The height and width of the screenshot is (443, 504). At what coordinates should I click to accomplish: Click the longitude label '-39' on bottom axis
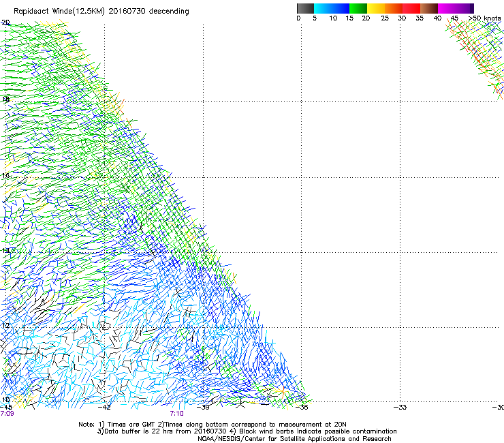pyautogui.click(x=203, y=408)
